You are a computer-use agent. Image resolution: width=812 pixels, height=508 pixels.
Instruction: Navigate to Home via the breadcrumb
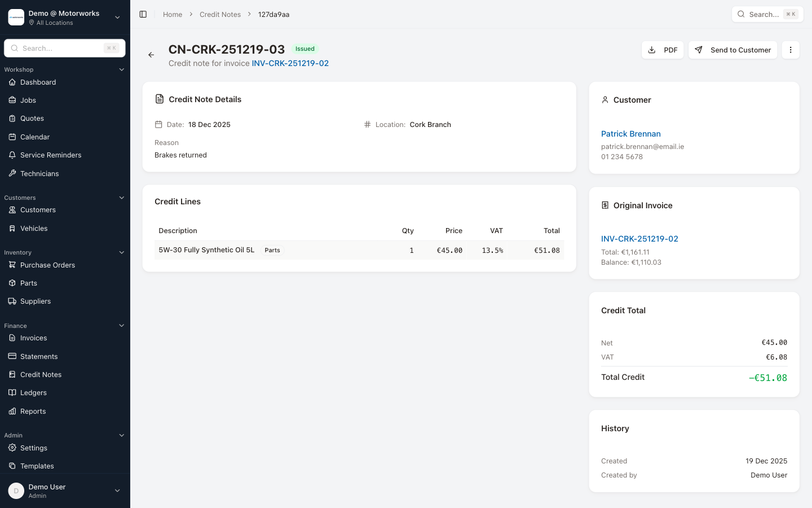pyautogui.click(x=173, y=14)
